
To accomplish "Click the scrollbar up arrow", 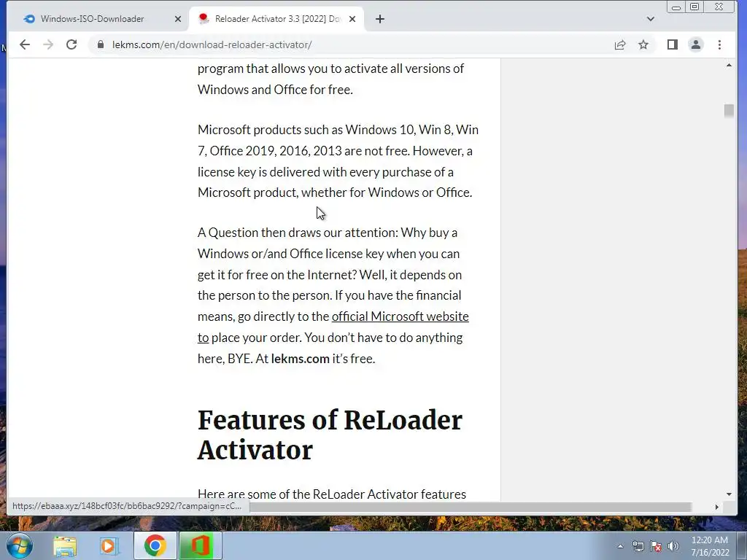I will [729, 65].
